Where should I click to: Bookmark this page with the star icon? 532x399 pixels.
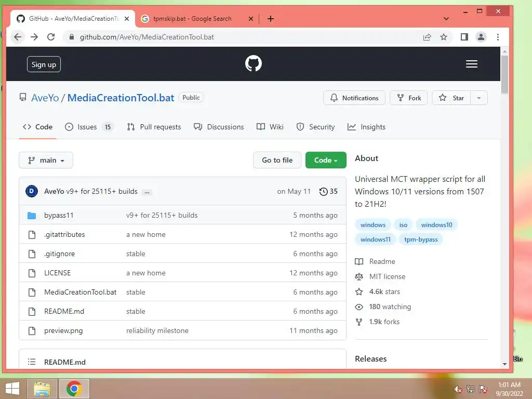444,37
